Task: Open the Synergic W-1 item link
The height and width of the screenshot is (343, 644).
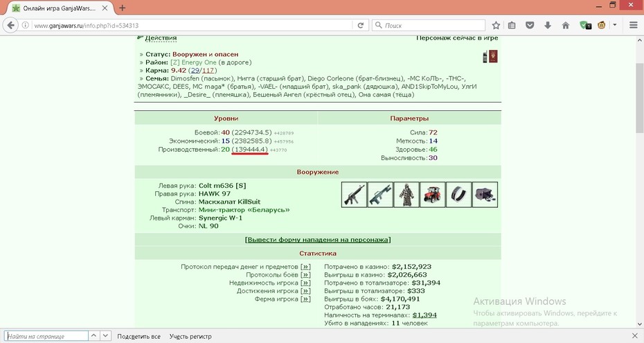Action: pyautogui.click(x=220, y=218)
